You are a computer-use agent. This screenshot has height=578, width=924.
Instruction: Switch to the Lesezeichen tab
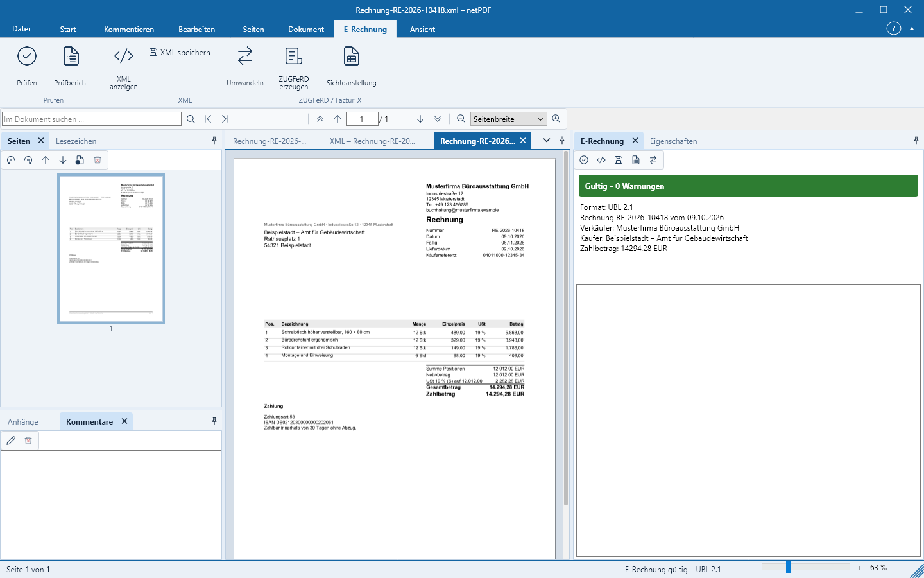tap(76, 141)
